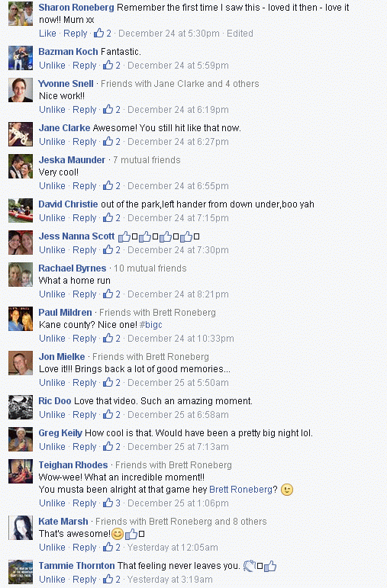Image resolution: width=387 pixels, height=588 pixels.
Task: Open the December 24 at 7:30pm timestamp
Action: [x=178, y=250]
